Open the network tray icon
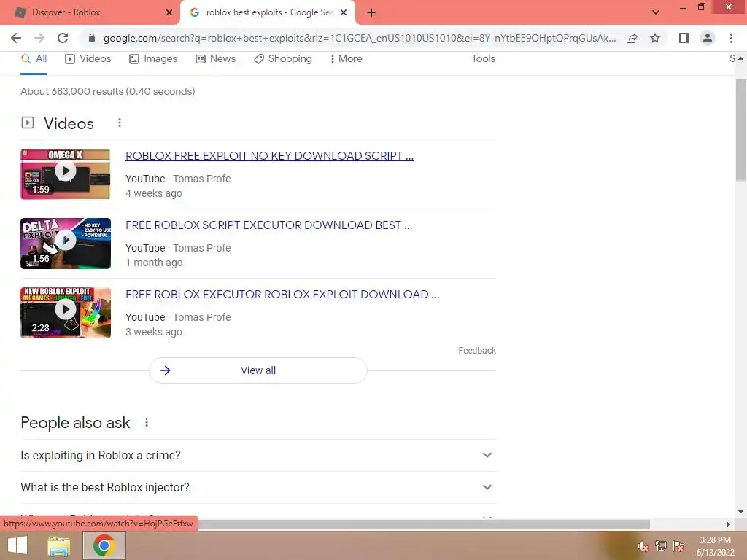The height and width of the screenshot is (560, 747). click(x=661, y=546)
